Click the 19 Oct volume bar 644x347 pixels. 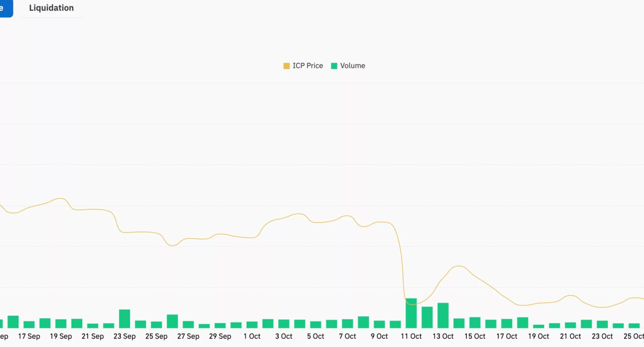point(538,326)
